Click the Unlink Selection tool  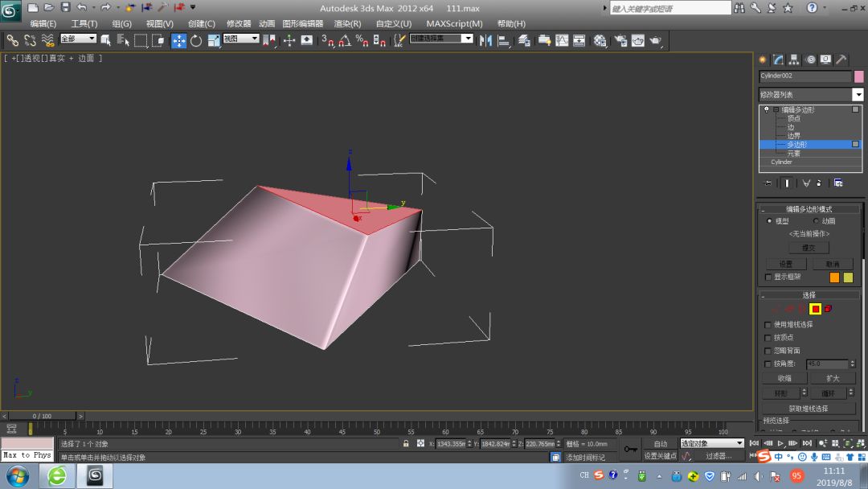point(30,40)
